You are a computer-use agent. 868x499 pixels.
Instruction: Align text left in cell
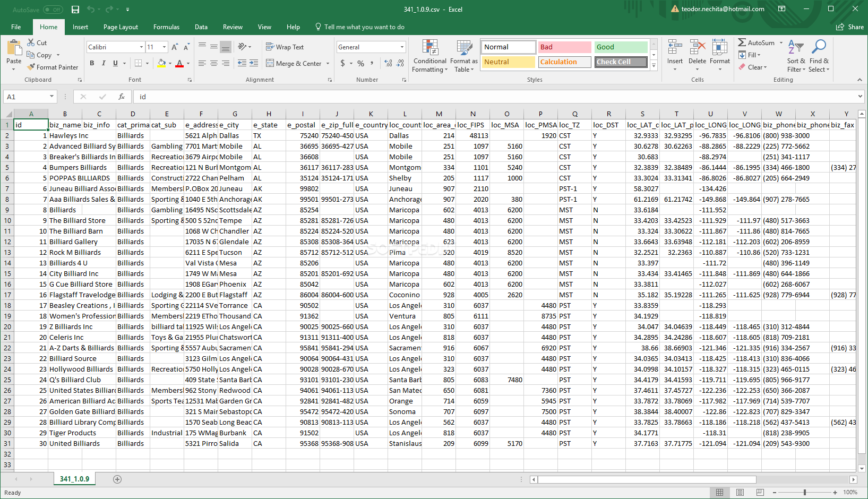tap(202, 63)
